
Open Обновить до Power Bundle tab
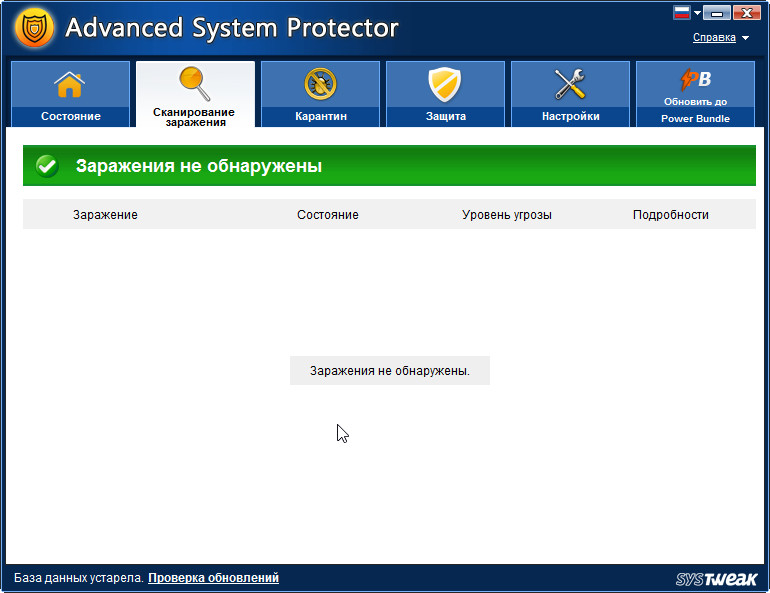pyautogui.click(x=695, y=94)
